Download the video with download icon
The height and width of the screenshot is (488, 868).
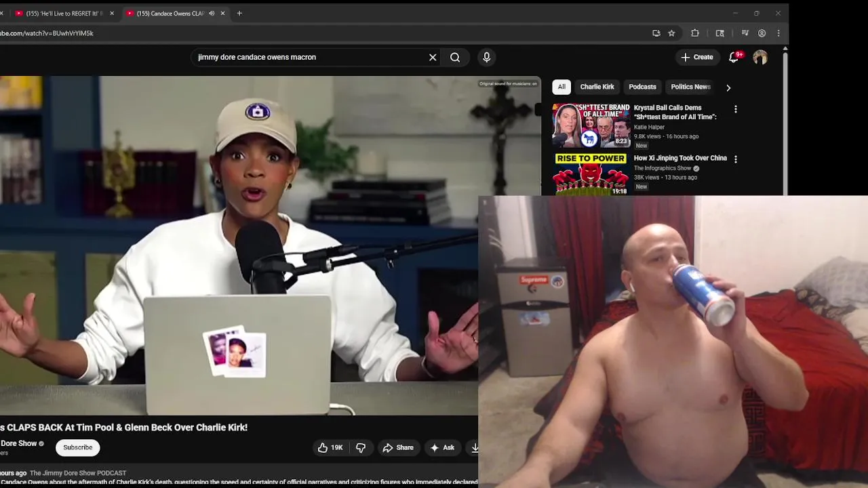[475, 447]
